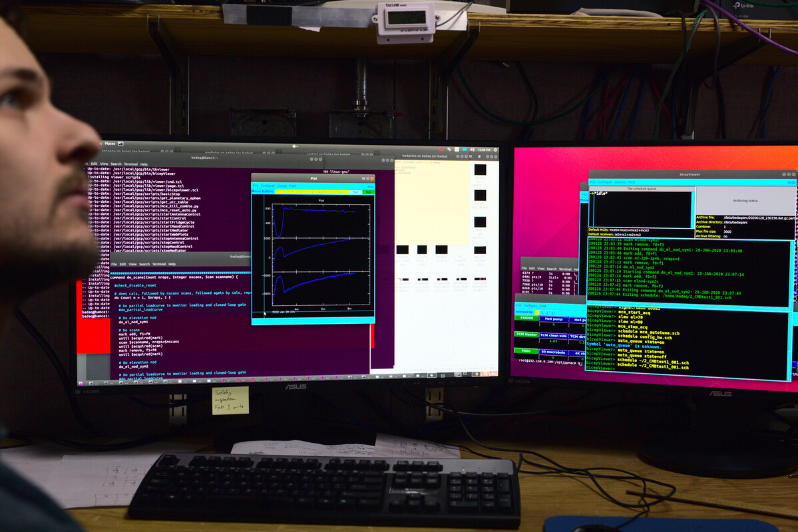Open bicepViewer's Utilities menu
Screen dimensions: 798x532
point(620,182)
